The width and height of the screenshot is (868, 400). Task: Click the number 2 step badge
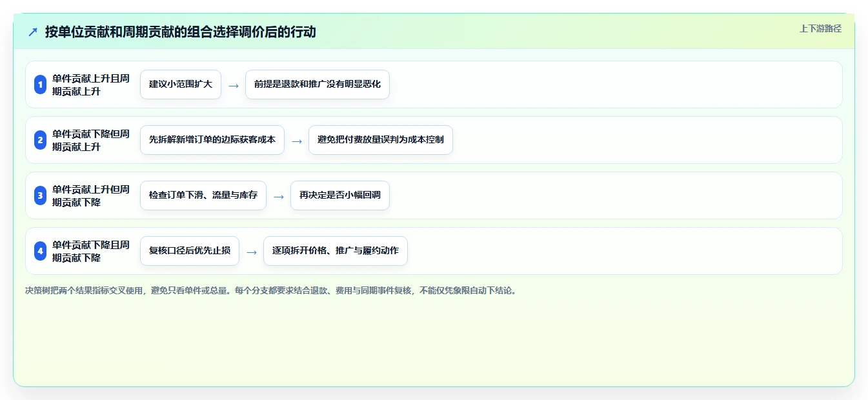pos(40,140)
